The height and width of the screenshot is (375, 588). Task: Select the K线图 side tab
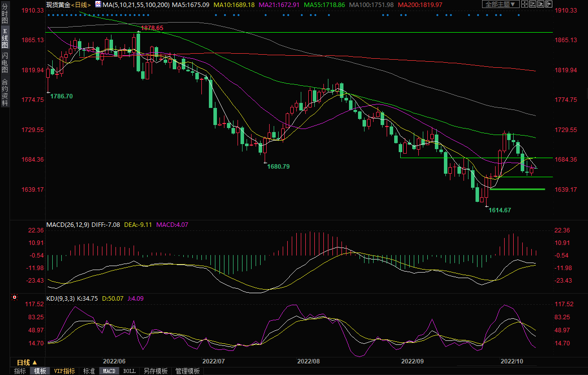click(5, 38)
